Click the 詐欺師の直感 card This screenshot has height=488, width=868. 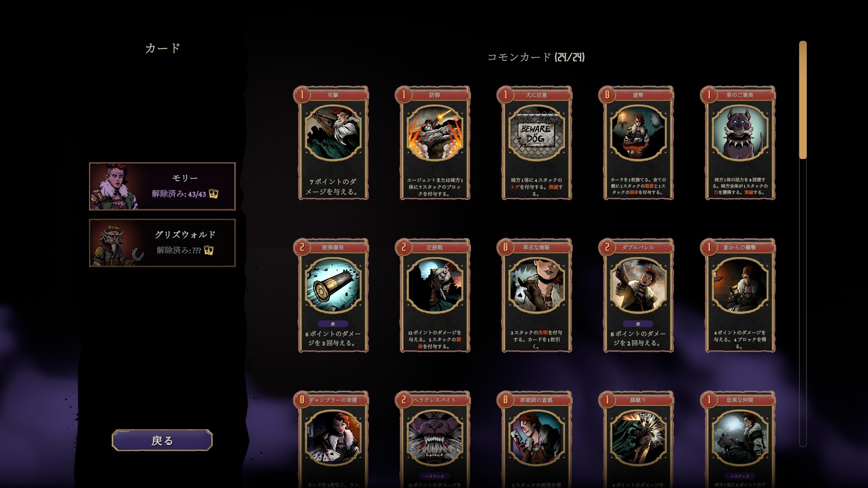click(536, 439)
